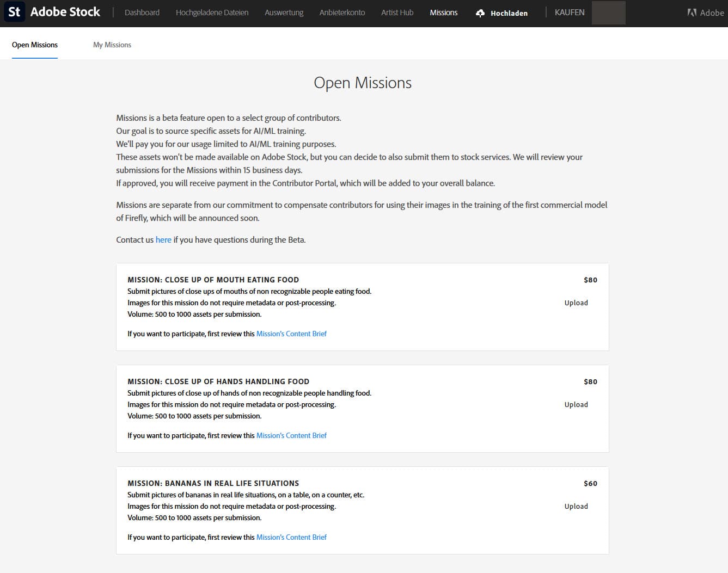728x573 pixels.
Task: Upload to the Bananas in Real Life mission
Action: coord(576,507)
